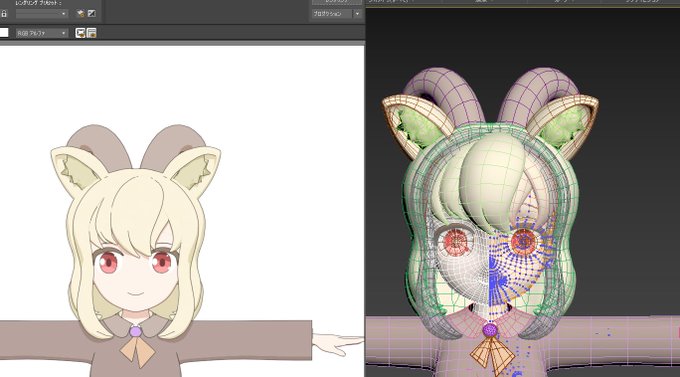Click the white color swatch
This screenshot has height=377, width=680.
coord(4,33)
